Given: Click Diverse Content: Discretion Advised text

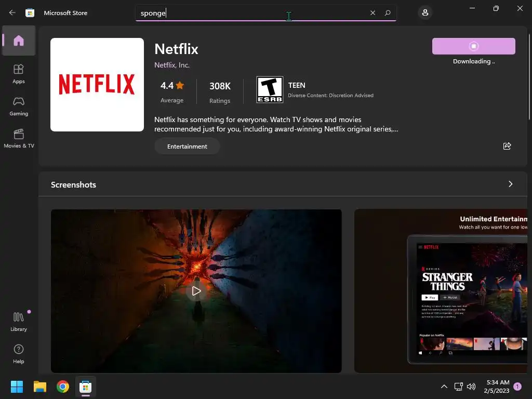Looking at the screenshot, I should coord(330,96).
